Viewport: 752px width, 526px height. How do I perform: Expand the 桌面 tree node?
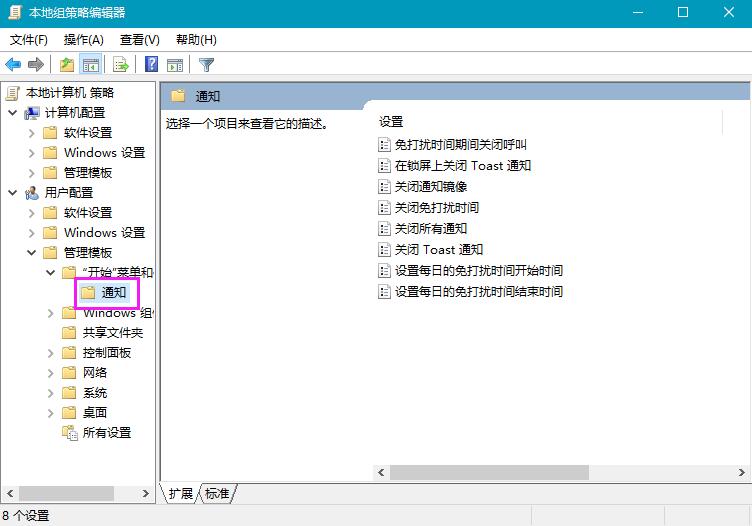[x=50, y=413]
